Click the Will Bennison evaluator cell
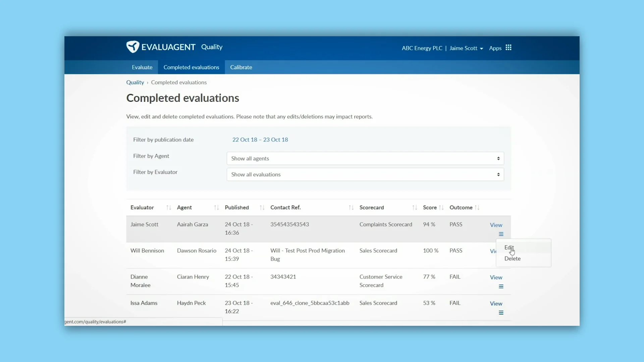Image resolution: width=644 pixels, height=362 pixels. (x=147, y=251)
